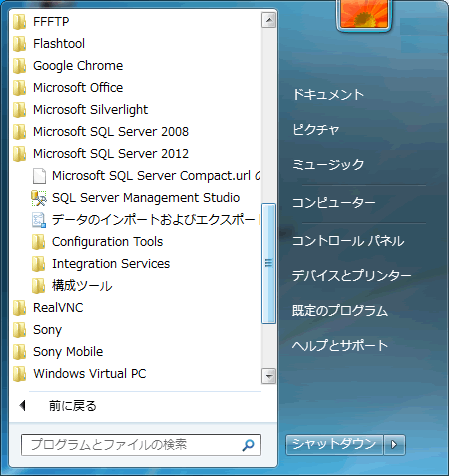Open ドキュメント from the right pane
This screenshot has height=476, width=449.
pyautogui.click(x=328, y=95)
